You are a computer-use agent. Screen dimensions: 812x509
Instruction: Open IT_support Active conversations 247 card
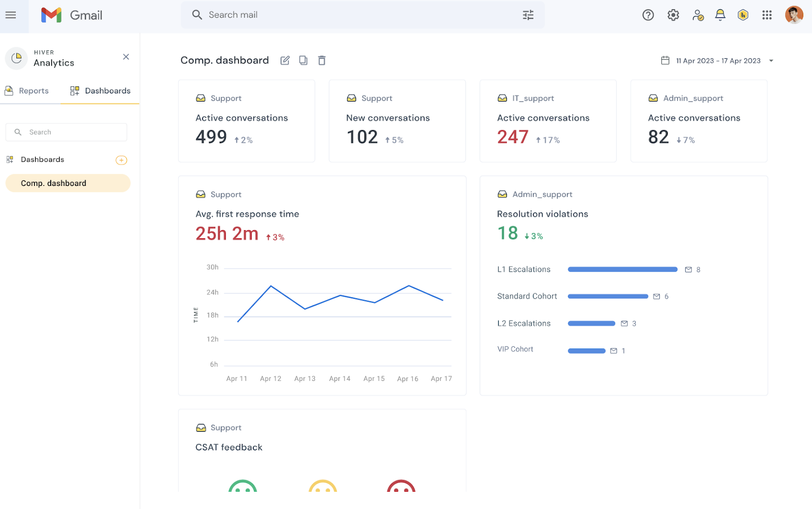(548, 121)
